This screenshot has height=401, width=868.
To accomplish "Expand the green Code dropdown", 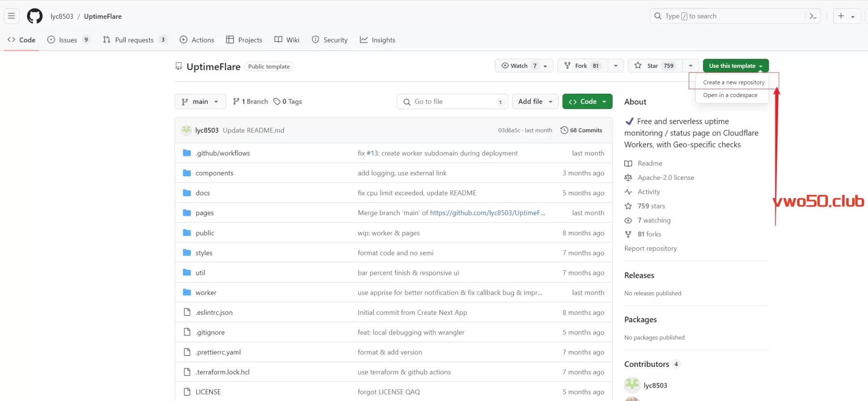I will click(x=587, y=102).
